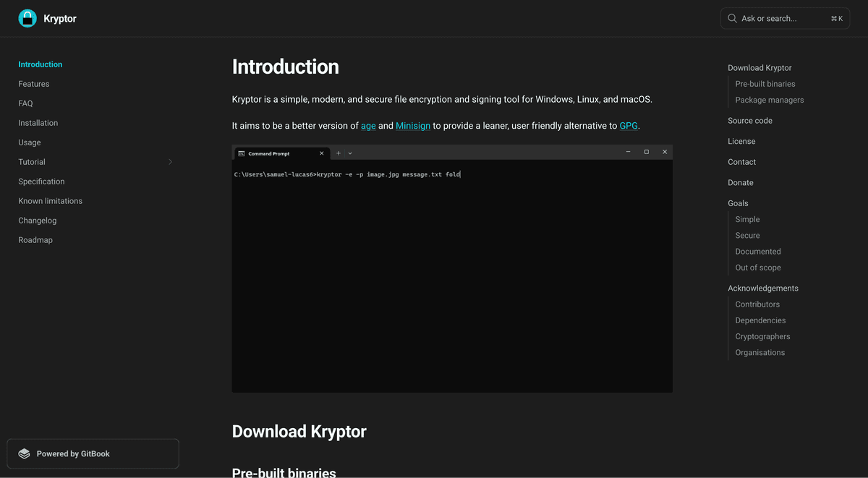Image resolution: width=868 pixels, height=478 pixels.
Task: Click the terminal demo image
Action: 452,269
